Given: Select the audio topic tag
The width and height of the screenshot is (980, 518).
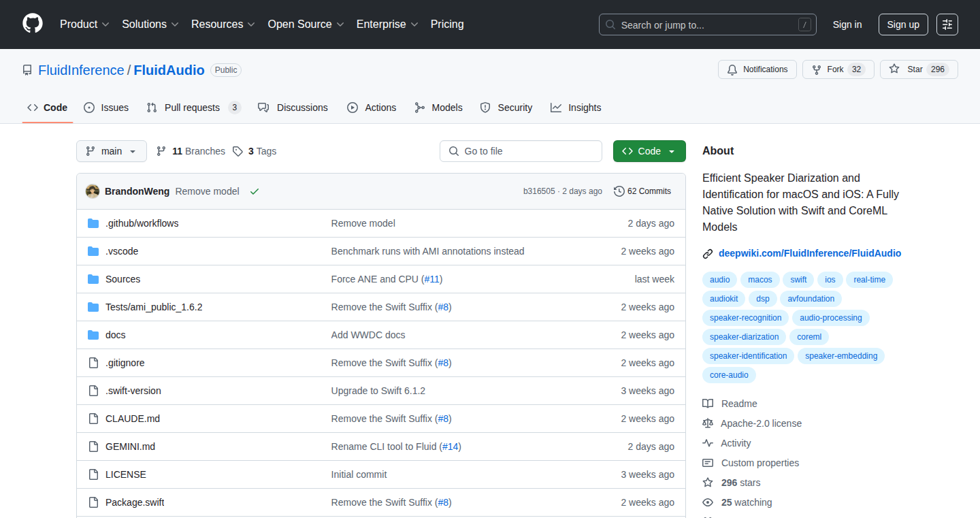Looking at the screenshot, I should [x=720, y=280].
